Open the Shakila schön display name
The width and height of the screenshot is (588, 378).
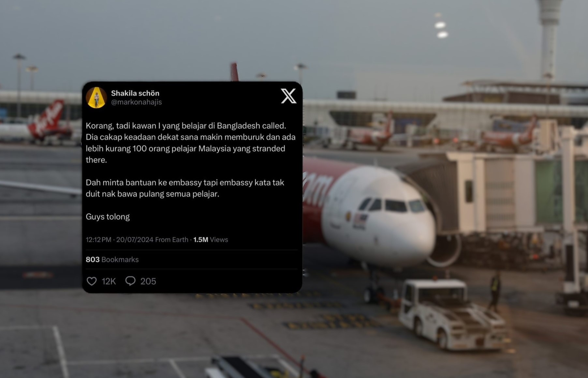(135, 93)
